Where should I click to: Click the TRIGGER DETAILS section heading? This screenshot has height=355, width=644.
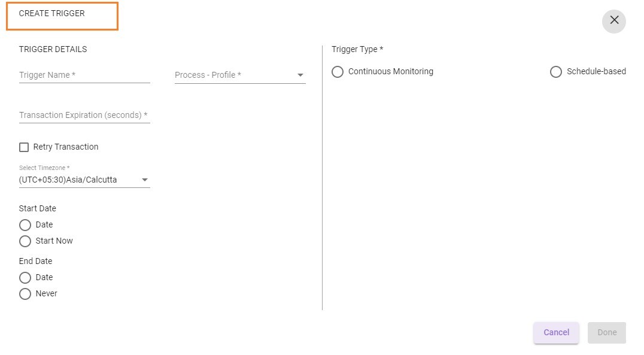[53, 49]
